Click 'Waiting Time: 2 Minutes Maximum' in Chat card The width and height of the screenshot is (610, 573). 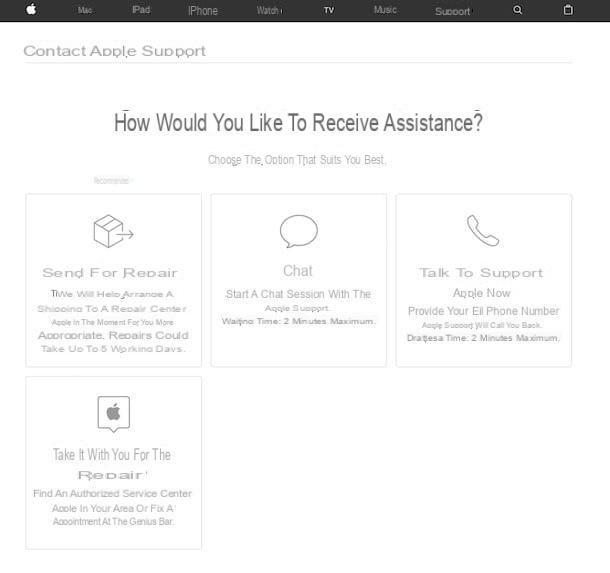[x=298, y=321]
